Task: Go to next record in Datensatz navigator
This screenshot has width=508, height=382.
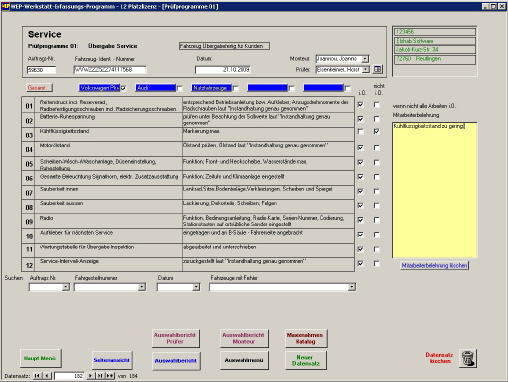Action: pos(90,376)
